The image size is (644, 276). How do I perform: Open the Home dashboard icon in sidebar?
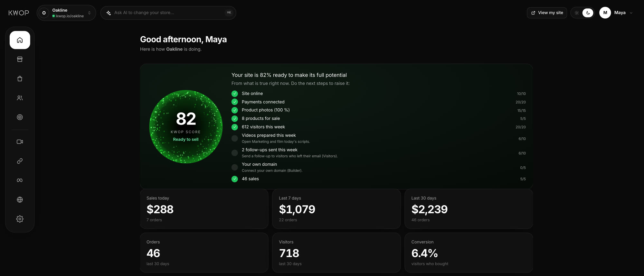[20, 40]
